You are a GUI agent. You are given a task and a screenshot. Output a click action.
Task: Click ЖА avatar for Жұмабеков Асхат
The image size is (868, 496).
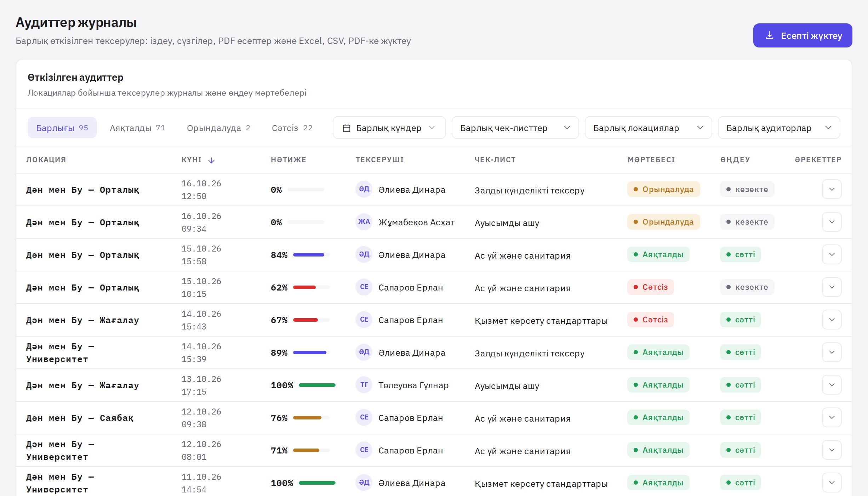364,222
